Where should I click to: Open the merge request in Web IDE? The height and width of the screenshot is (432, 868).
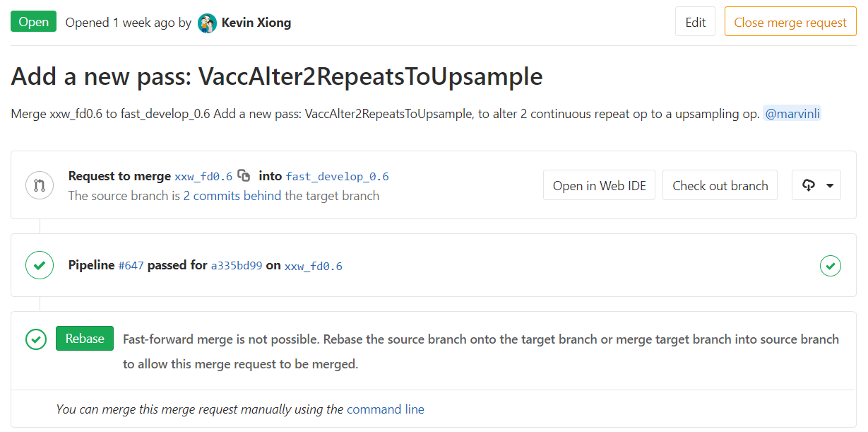pyautogui.click(x=599, y=185)
